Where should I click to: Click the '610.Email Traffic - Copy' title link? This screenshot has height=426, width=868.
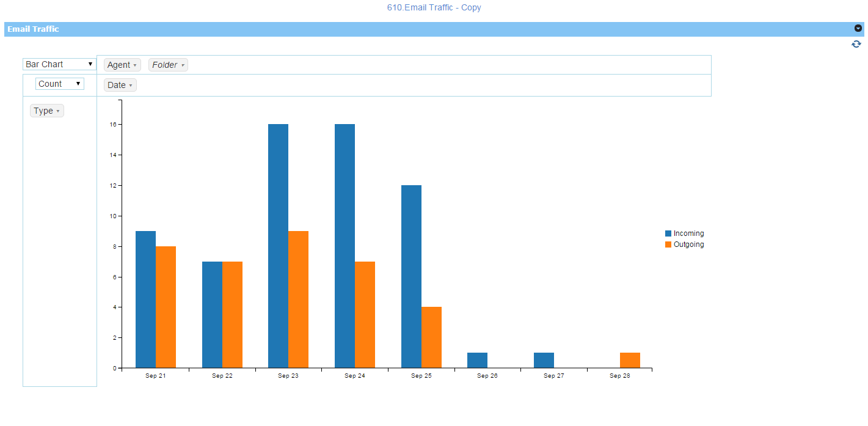click(x=434, y=7)
